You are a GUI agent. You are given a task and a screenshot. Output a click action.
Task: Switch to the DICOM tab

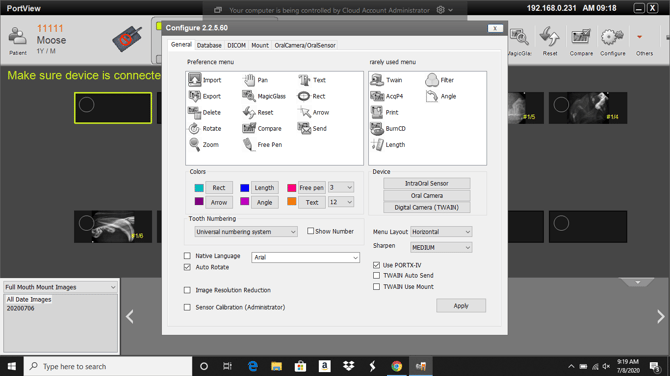tap(236, 45)
